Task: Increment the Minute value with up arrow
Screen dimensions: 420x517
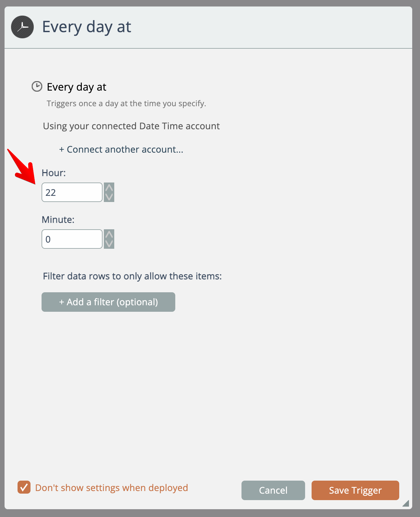Action: click(109, 234)
